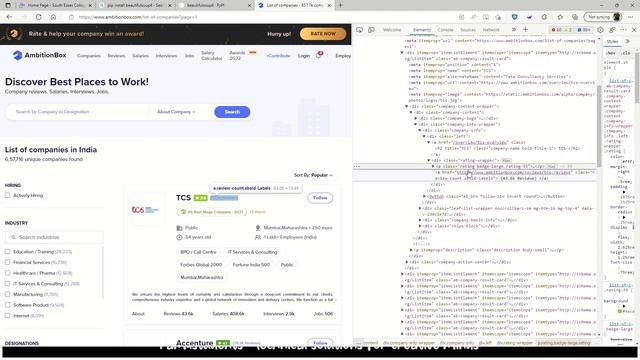This screenshot has width=640, height=360.
Task: Expand the company-logo div node
Action: 416,118
